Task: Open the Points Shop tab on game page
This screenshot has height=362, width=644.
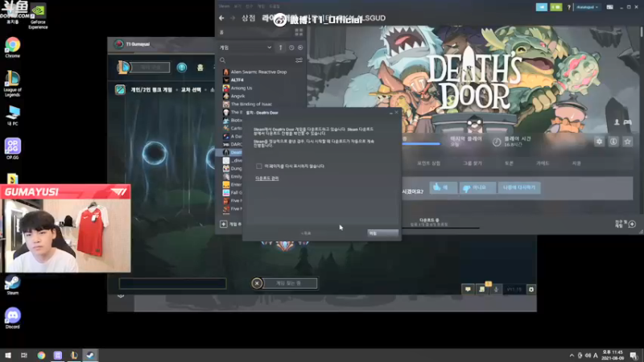Action: [428, 163]
